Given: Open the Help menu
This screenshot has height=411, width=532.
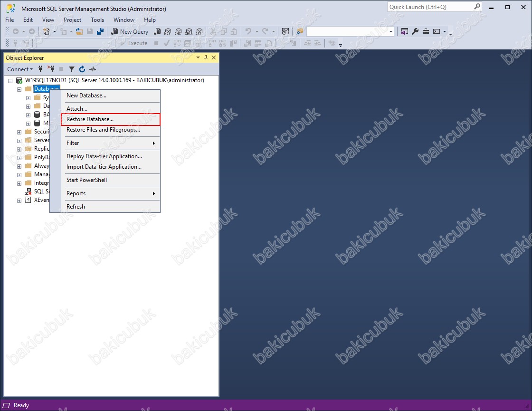Looking at the screenshot, I should coord(150,19).
